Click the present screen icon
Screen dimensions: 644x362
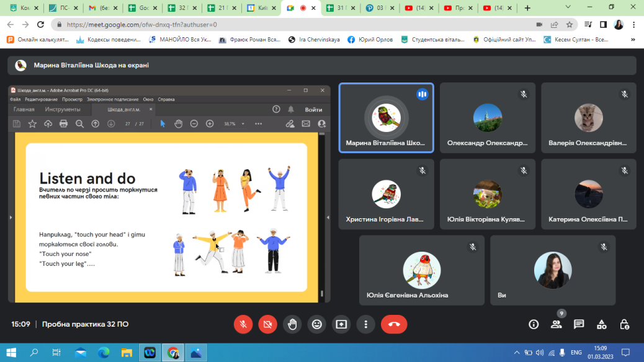[x=341, y=324]
